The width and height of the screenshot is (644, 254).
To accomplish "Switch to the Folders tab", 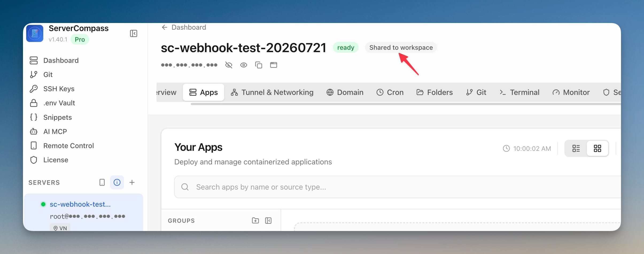I will [x=434, y=92].
